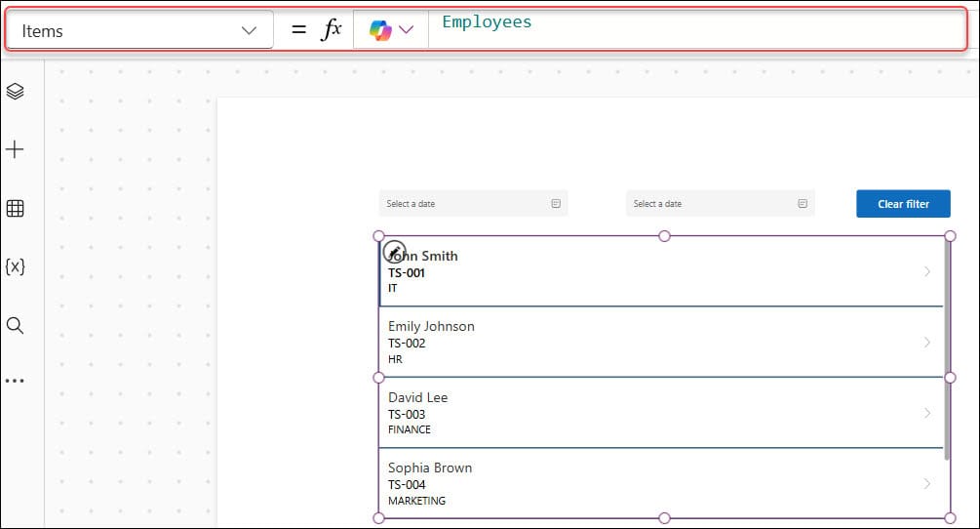Click the TS-002 employee ID

pos(407,344)
